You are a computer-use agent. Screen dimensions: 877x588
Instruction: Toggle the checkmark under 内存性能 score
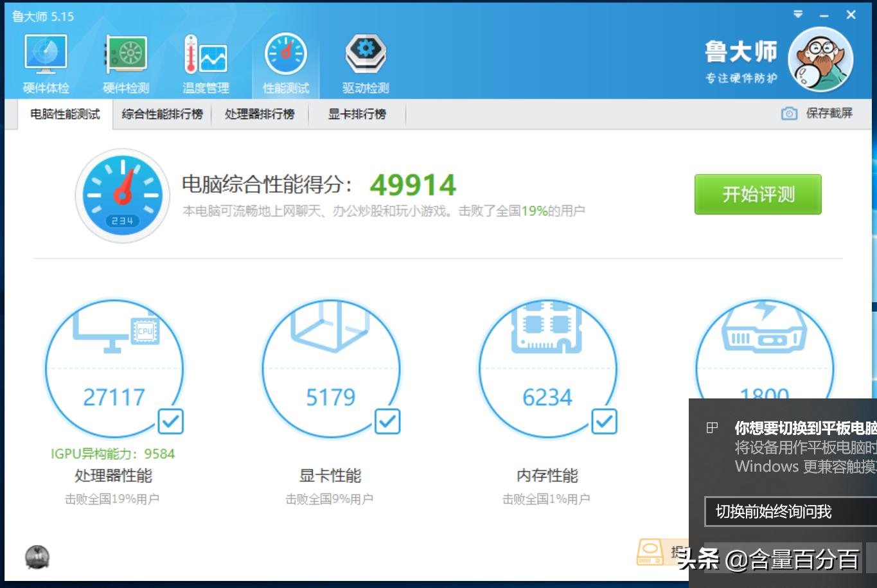pyautogui.click(x=604, y=422)
